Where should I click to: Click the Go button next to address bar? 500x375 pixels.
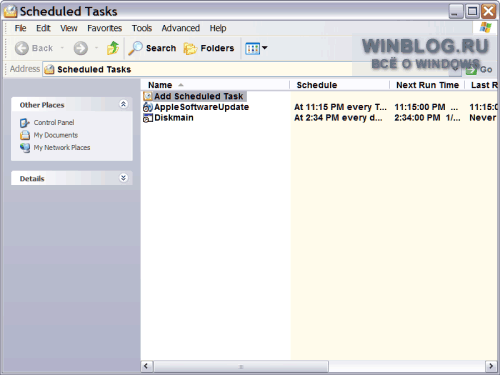tap(479, 70)
